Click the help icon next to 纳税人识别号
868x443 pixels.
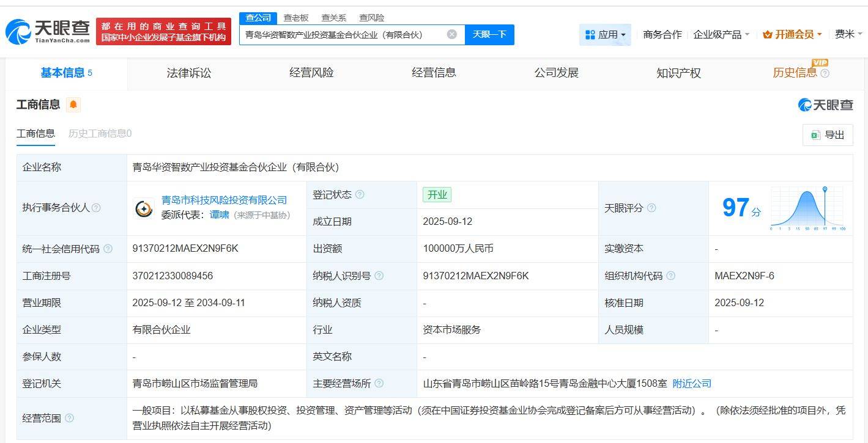click(379, 276)
